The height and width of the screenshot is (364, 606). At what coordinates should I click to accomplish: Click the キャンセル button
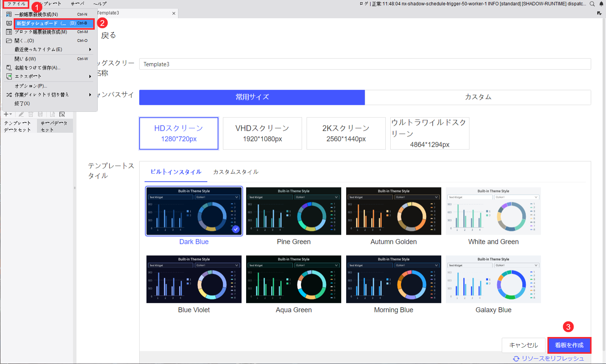point(523,345)
